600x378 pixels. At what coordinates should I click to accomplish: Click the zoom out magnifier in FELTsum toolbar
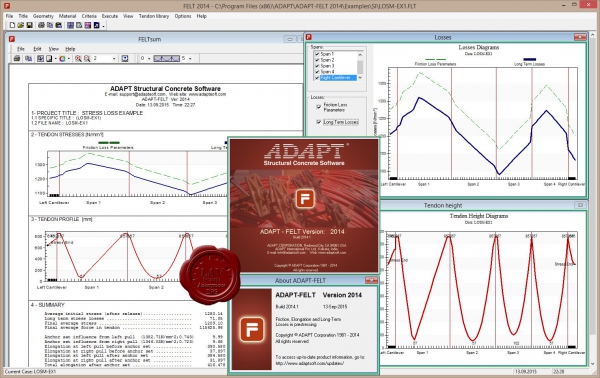tap(87, 59)
